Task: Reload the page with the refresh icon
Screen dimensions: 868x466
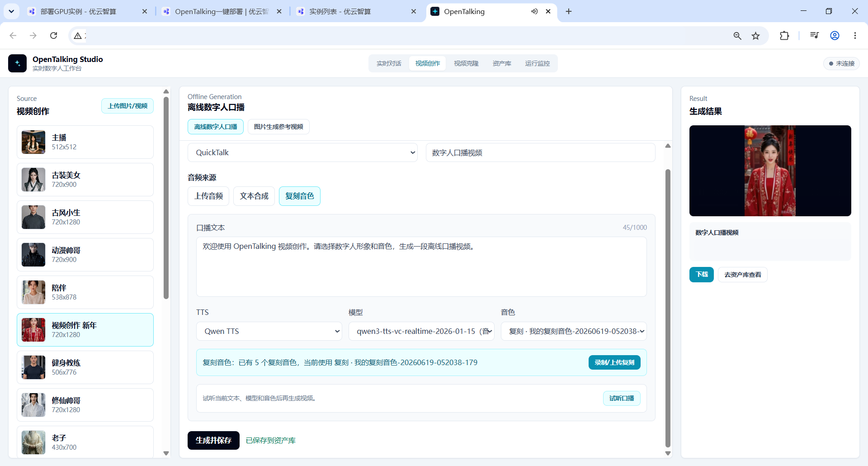Action: [x=53, y=35]
